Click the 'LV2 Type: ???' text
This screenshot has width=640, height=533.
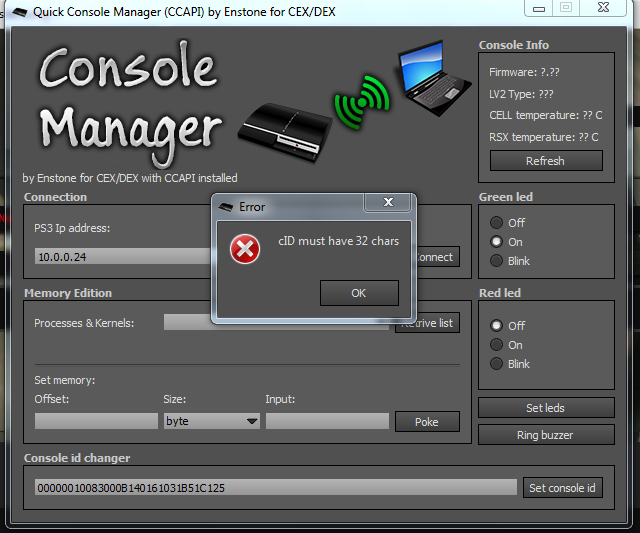click(521, 94)
